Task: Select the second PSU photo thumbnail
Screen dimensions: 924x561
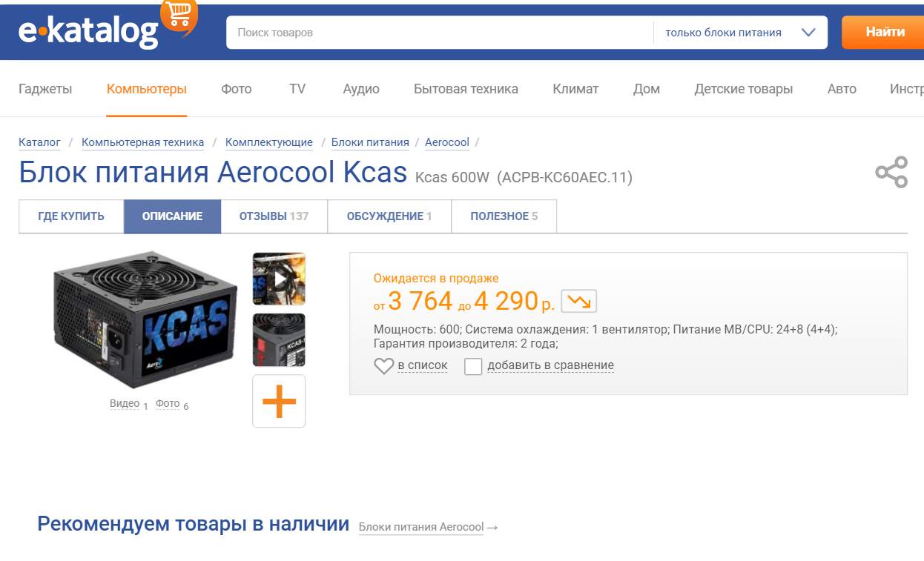Action: click(x=279, y=339)
